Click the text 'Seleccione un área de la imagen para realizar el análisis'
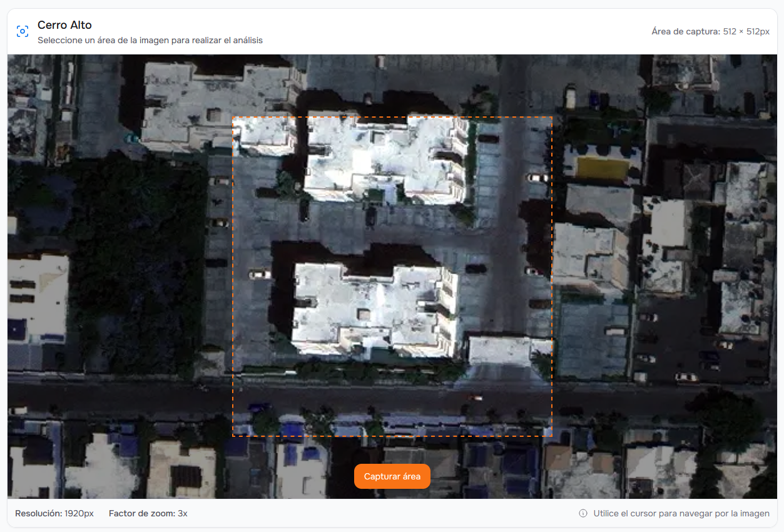The width and height of the screenshot is (784, 532). [x=150, y=40]
